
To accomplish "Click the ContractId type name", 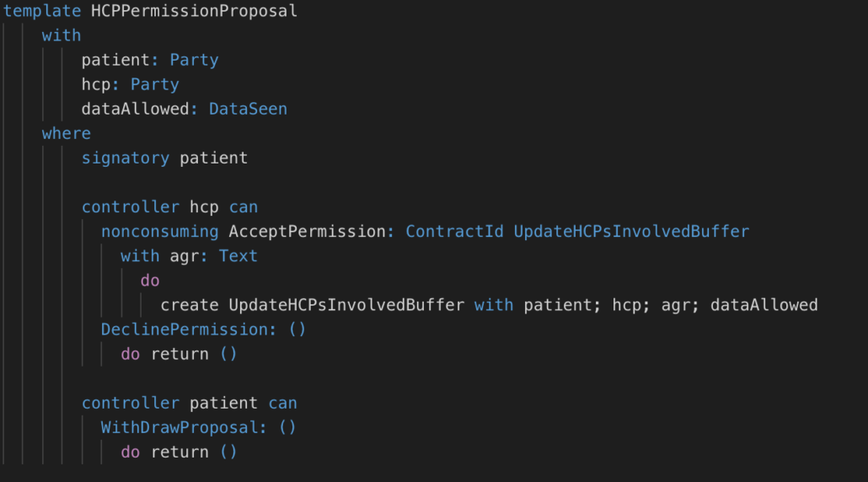I will click(x=455, y=232).
